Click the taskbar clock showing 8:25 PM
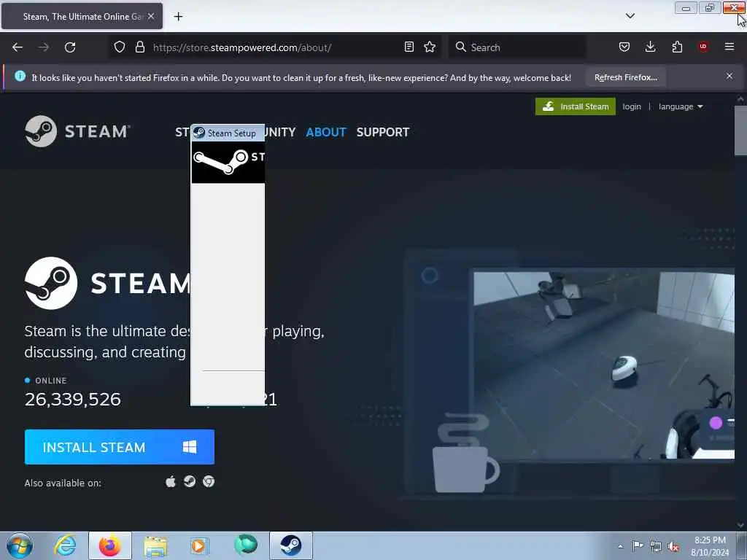Viewport: 747px width, 560px height. (x=710, y=546)
